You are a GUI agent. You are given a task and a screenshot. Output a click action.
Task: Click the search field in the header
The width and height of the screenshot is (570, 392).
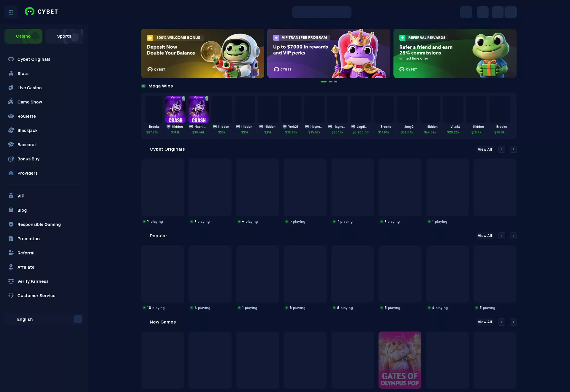pyautogui.click(x=322, y=12)
